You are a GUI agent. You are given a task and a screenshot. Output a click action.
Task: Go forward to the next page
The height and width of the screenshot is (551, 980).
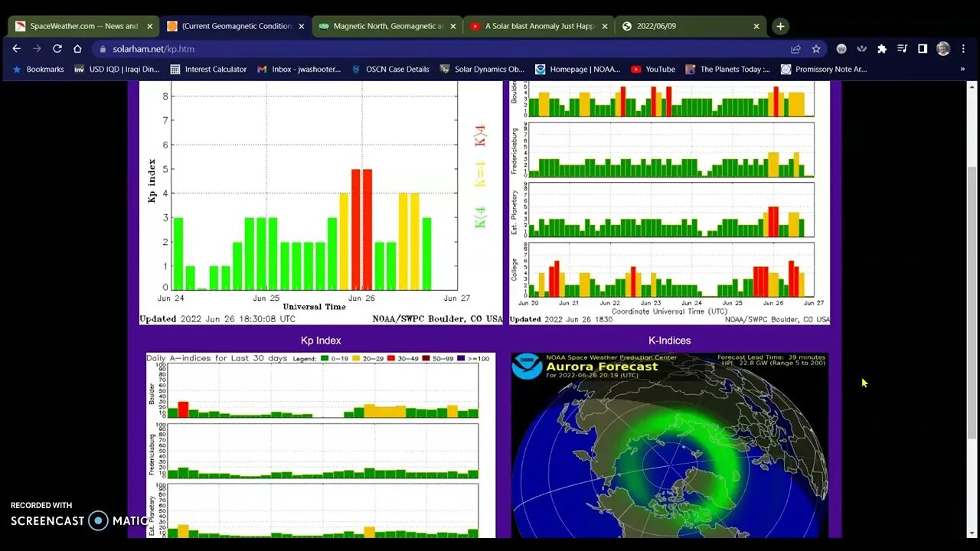[x=37, y=48]
